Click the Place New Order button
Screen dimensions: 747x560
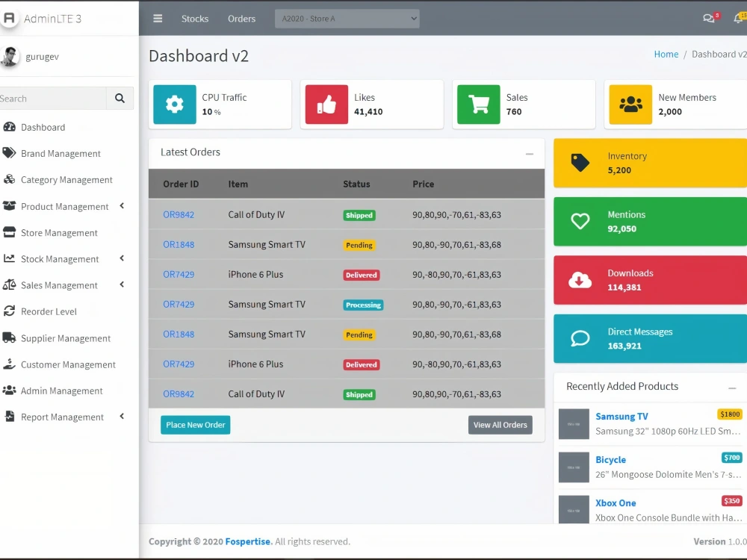click(195, 424)
